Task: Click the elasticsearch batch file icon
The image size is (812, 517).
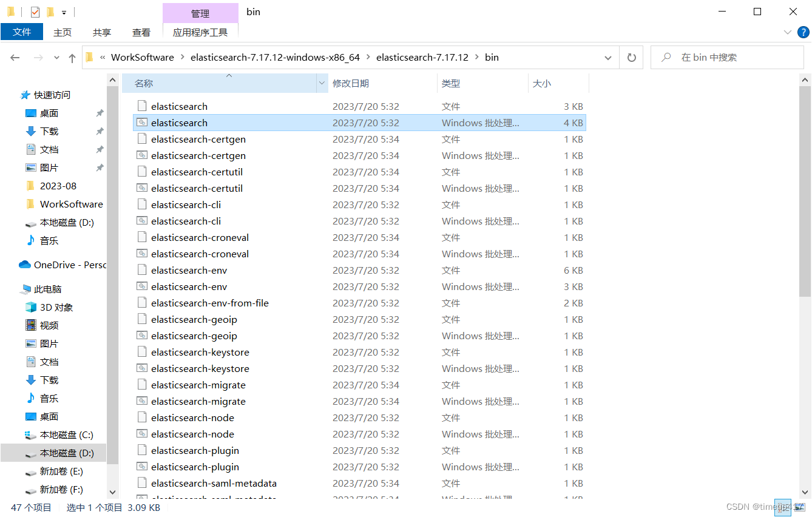Action: click(x=142, y=123)
